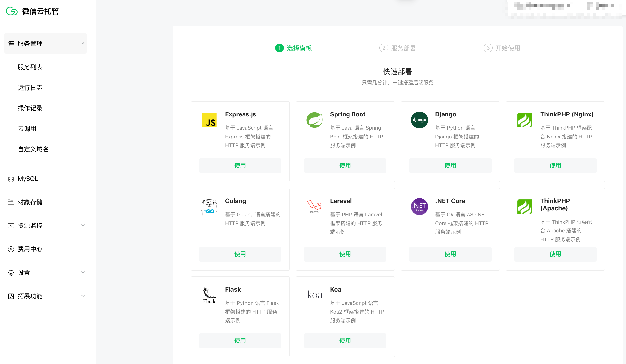Open 服务列表 in the sidebar
Image resolution: width=626 pixels, height=364 pixels.
[30, 67]
